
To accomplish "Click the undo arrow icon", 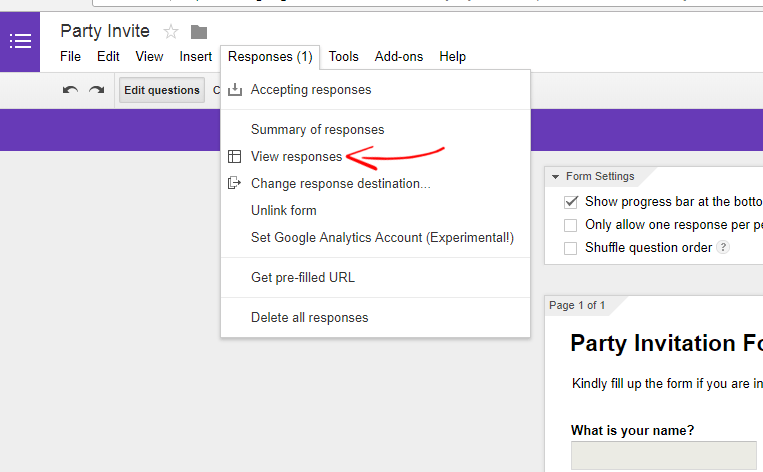I will pos(70,90).
